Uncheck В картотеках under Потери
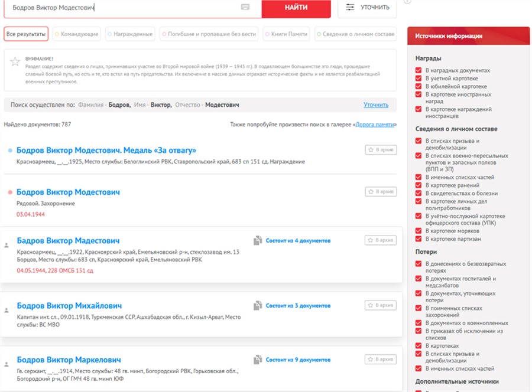Viewport: 532px width, 392px height. pyautogui.click(x=419, y=345)
